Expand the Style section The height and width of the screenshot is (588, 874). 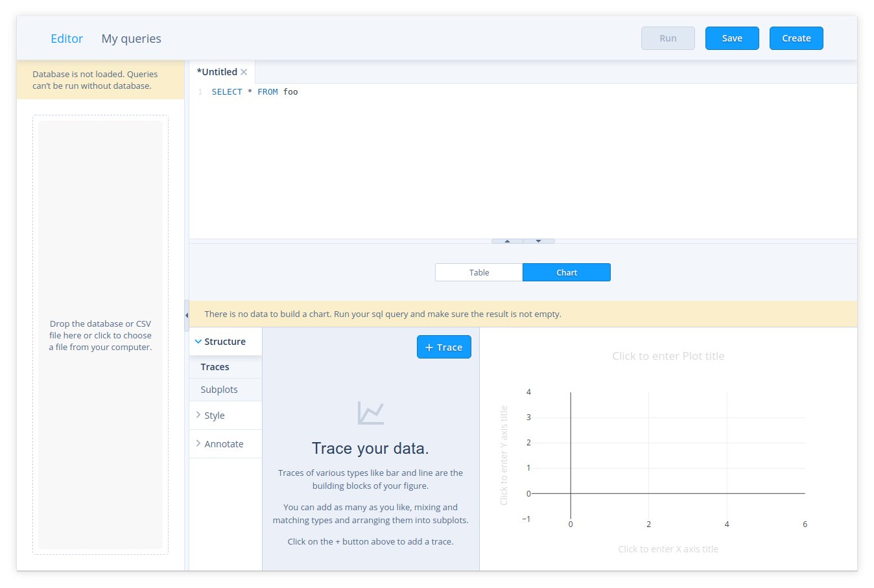coord(214,416)
